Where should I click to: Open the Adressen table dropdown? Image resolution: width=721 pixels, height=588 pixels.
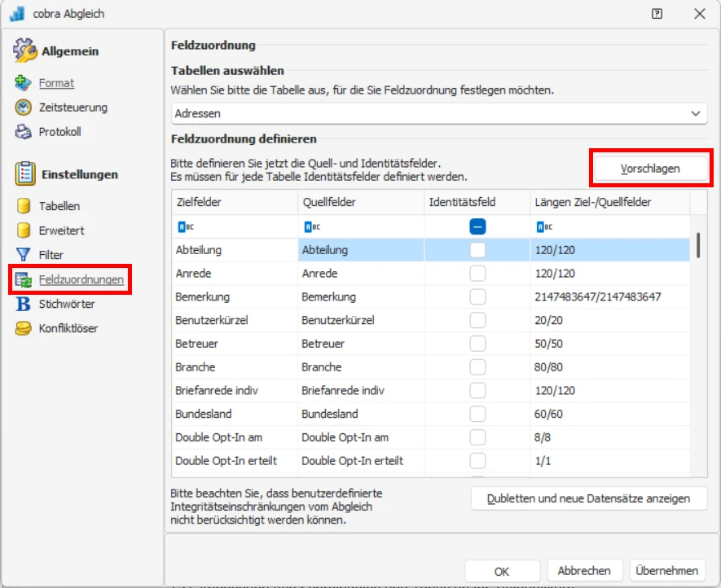pos(438,113)
